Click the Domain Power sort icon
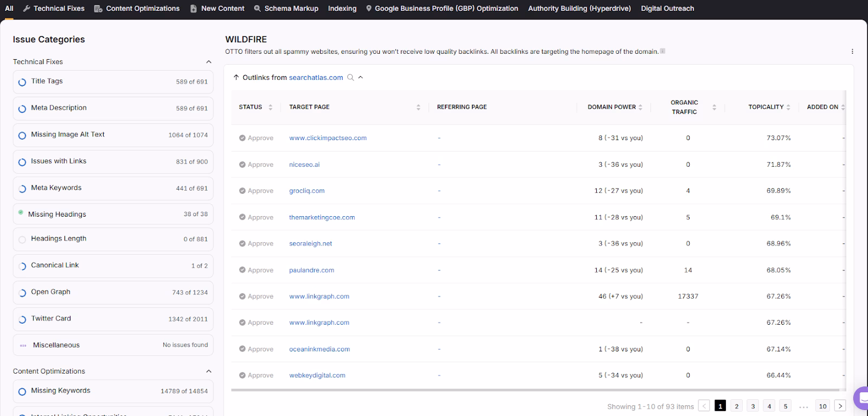This screenshot has width=868, height=416. click(x=641, y=107)
